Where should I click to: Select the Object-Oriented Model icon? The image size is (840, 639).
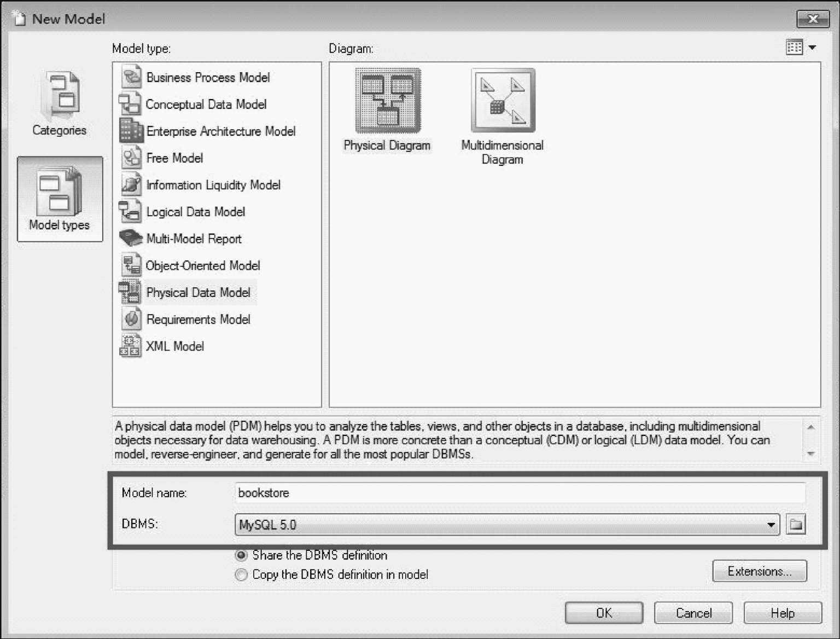point(130,265)
